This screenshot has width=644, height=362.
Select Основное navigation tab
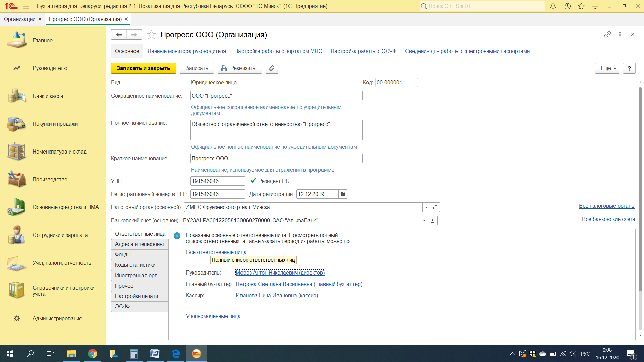pyautogui.click(x=127, y=51)
